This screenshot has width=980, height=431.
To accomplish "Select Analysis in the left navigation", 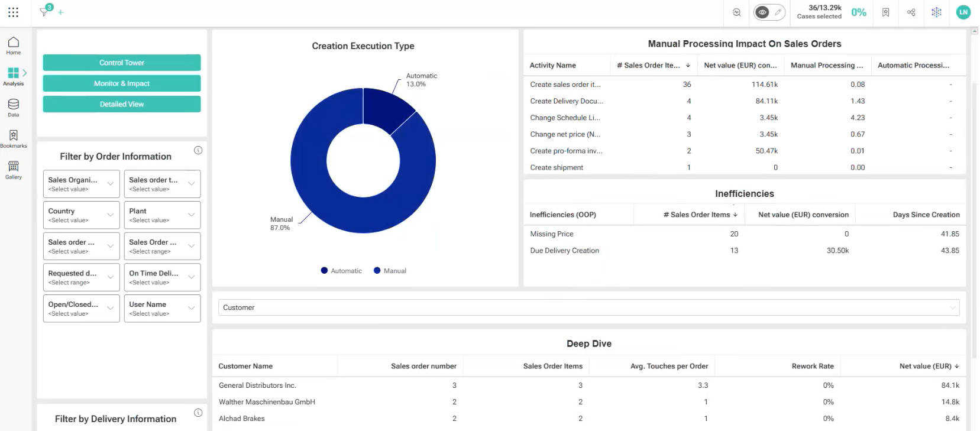I will click(14, 76).
